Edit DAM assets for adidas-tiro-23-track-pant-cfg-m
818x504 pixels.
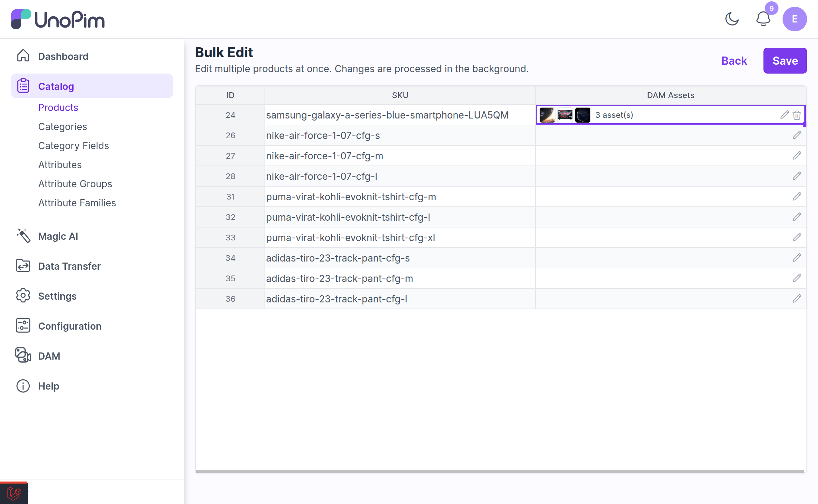coord(797,278)
